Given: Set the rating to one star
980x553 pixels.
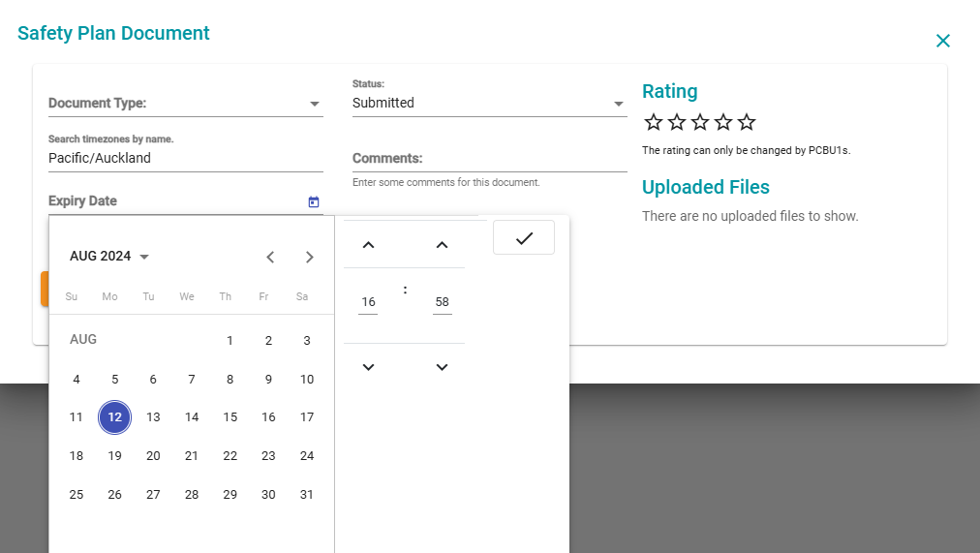Looking at the screenshot, I should coord(654,122).
